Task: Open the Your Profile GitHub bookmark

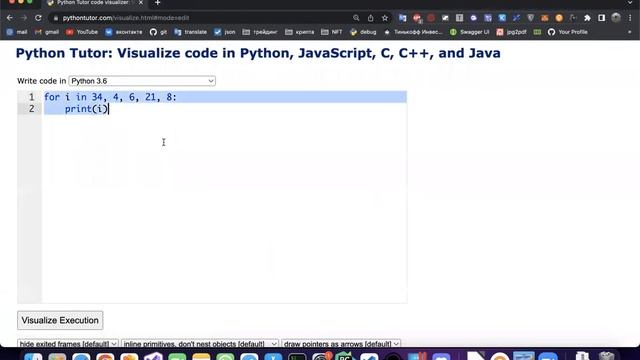Action: coord(568,32)
